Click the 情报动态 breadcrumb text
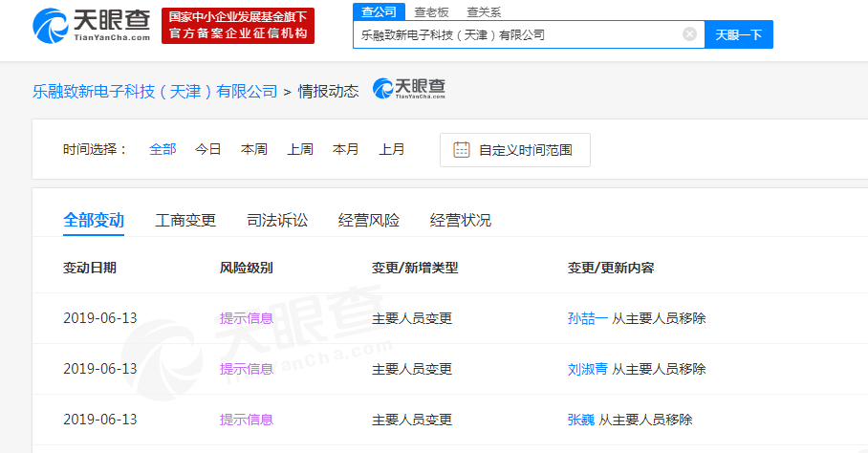 click(x=328, y=91)
